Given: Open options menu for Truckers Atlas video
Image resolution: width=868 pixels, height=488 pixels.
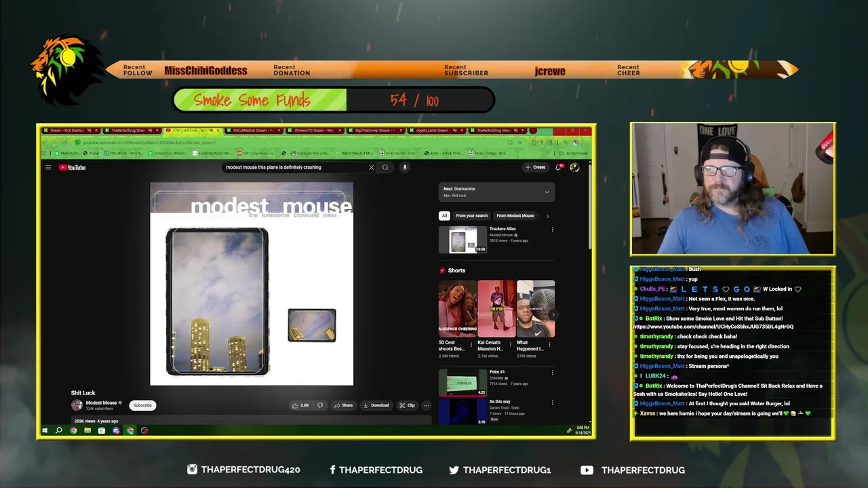Looking at the screenshot, I should [x=552, y=230].
